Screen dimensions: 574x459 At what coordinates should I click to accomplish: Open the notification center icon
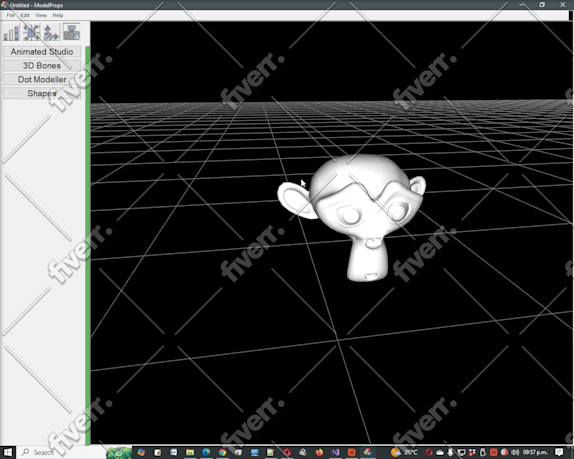559,452
